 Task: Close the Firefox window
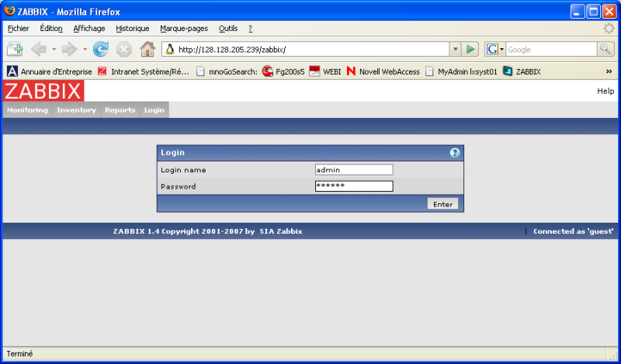[609, 11]
